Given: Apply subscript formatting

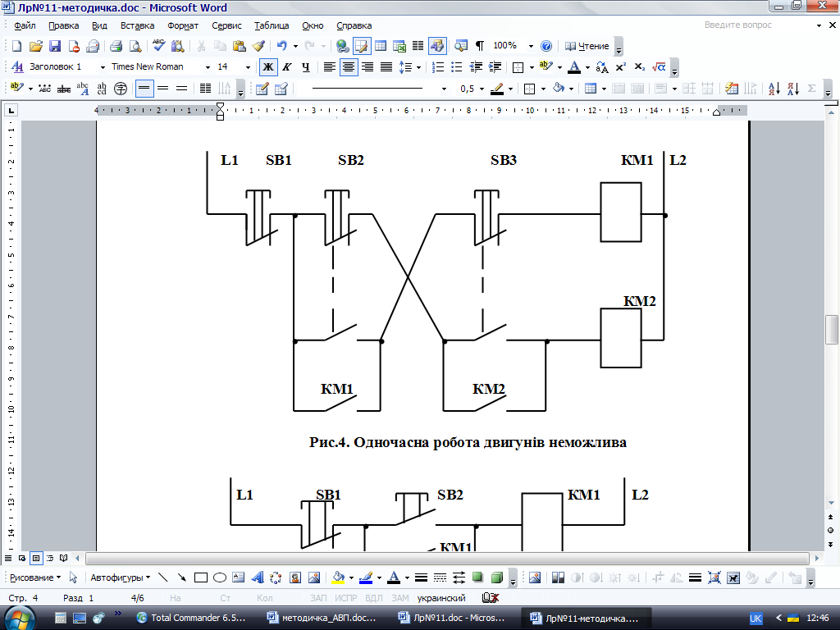Looking at the screenshot, I should click(639, 67).
